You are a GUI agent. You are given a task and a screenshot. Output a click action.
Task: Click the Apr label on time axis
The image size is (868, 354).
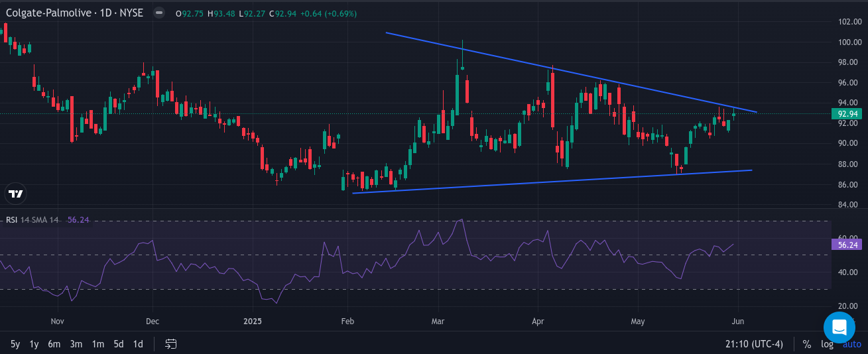[x=538, y=322]
